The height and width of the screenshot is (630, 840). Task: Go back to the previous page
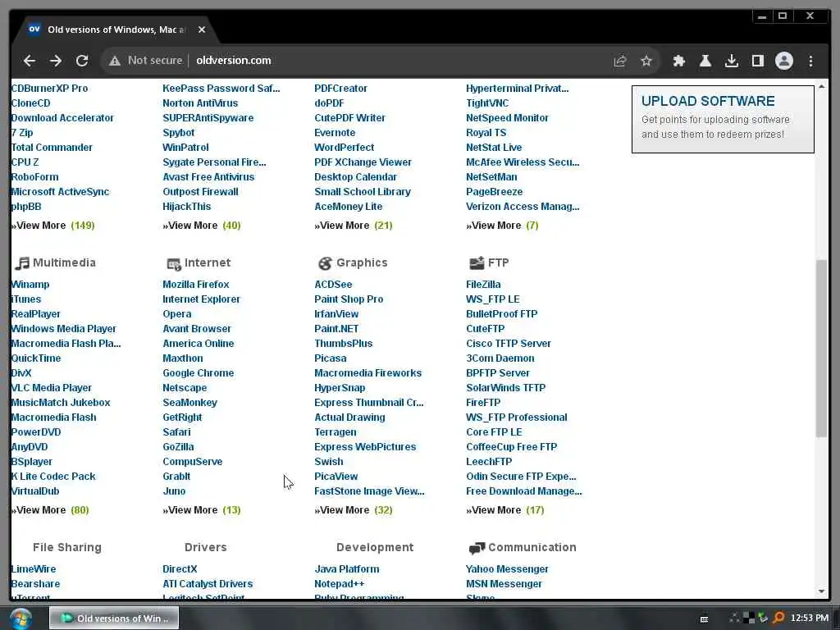[30, 61]
